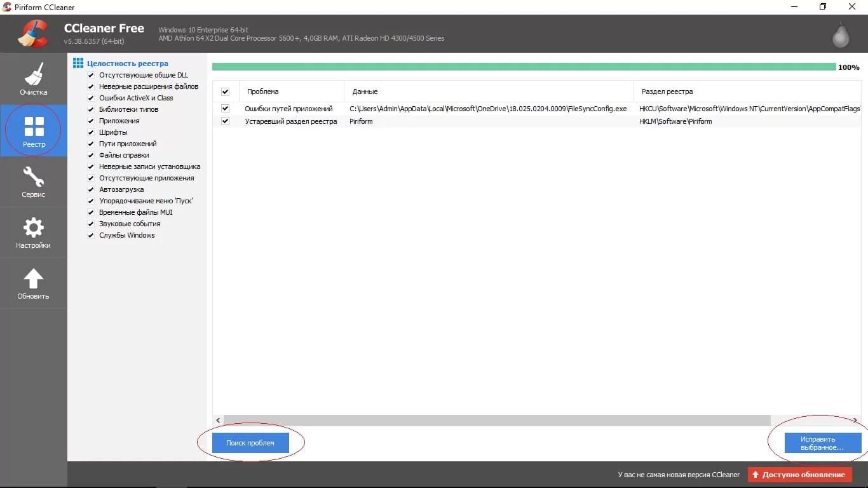Click the grid icon beside Целостность реестра
This screenshot has height=488, width=868.
click(x=78, y=63)
